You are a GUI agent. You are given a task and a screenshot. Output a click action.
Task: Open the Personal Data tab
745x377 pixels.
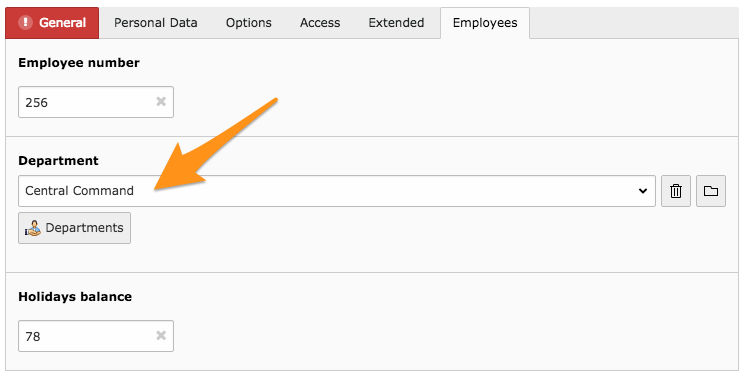pos(155,23)
